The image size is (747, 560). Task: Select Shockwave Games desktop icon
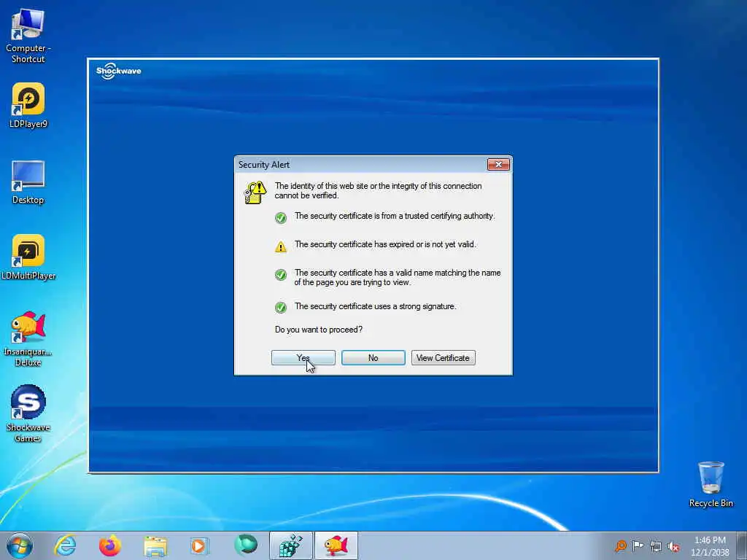point(28,413)
